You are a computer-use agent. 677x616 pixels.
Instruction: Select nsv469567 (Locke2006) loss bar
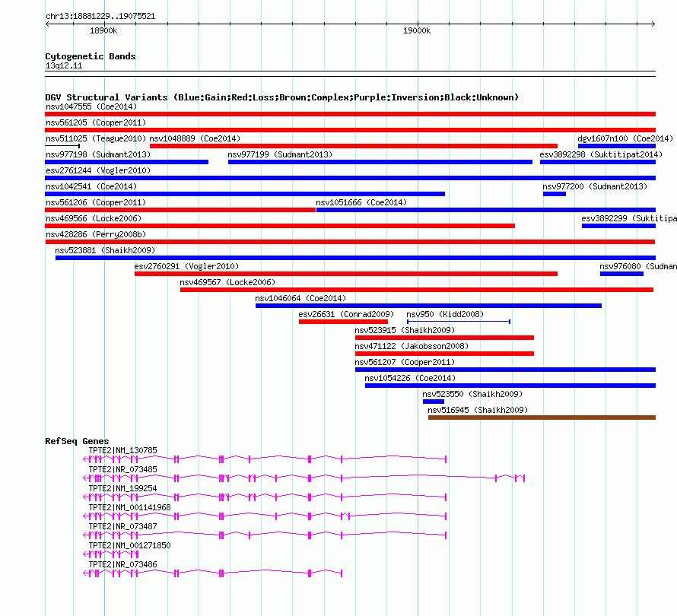(417, 290)
